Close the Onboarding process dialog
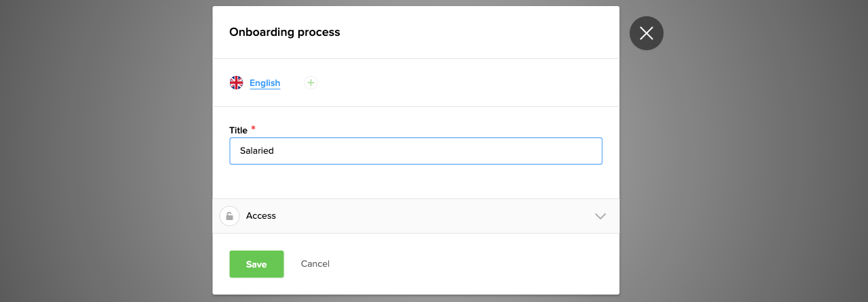The height and width of the screenshot is (302, 868). (x=646, y=33)
